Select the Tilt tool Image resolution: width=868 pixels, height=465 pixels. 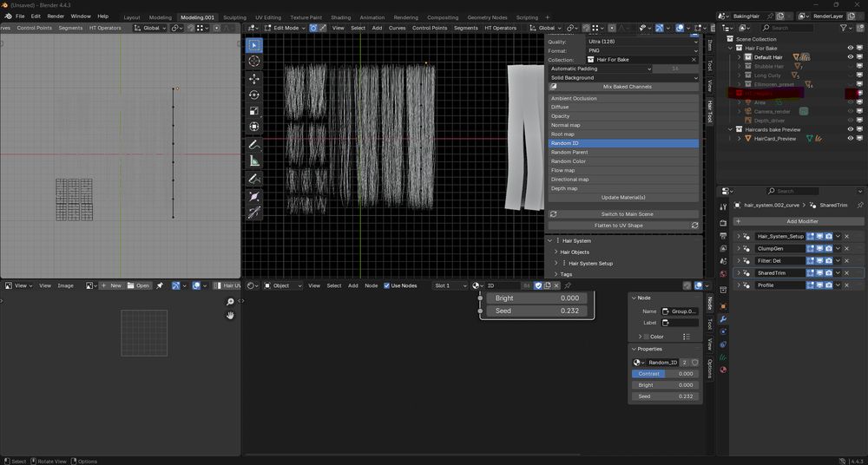click(254, 213)
